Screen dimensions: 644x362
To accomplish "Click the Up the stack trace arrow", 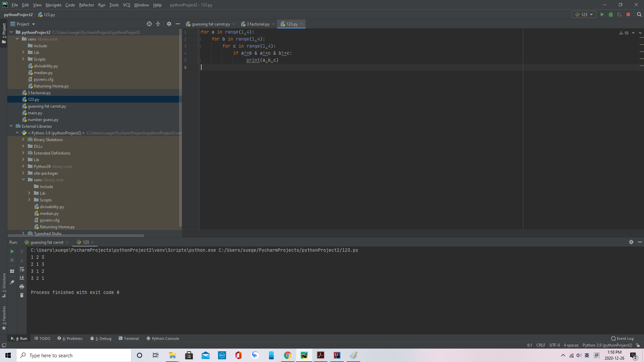I will click(x=22, y=251).
